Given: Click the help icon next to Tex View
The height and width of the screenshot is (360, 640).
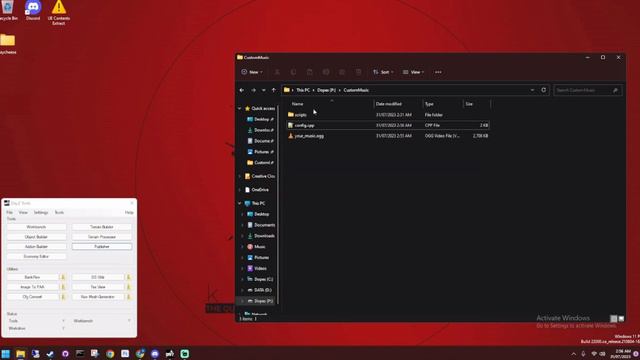Looking at the screenshot, I should point(129,287).
